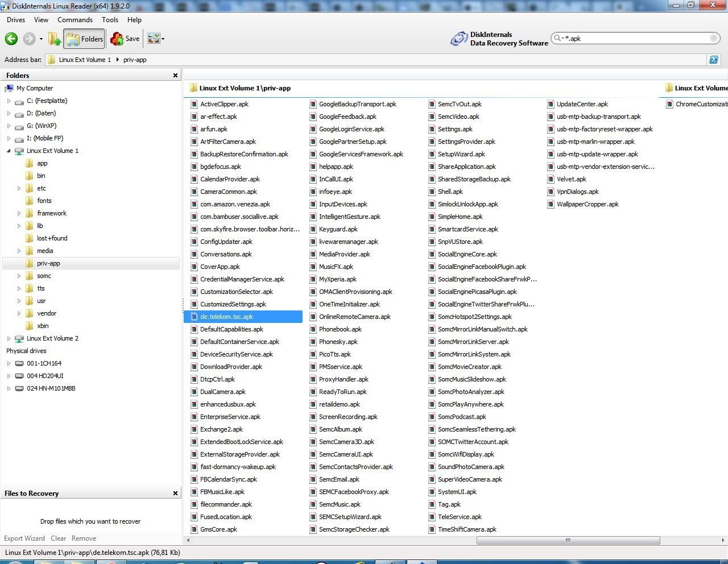
Task: Select the SystemUI.apk file icon
Action: pyautogui.click(x=432, y=492)
